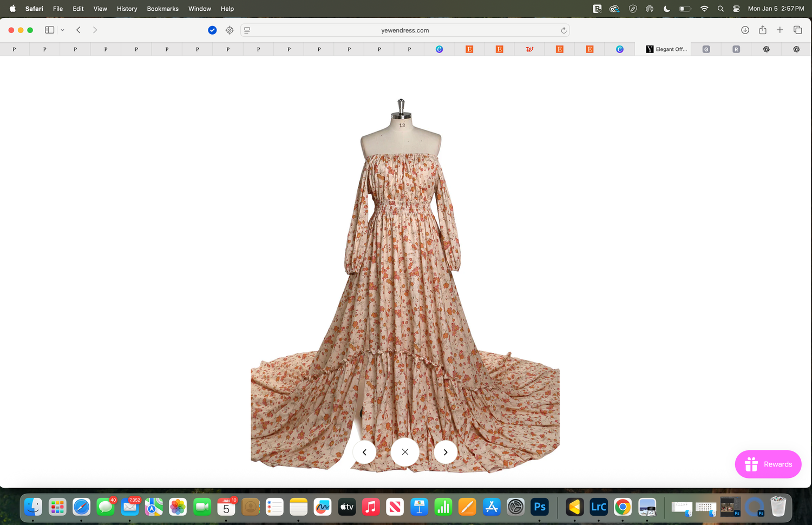Open the Share menu in Safari
This screenshot has width=812, height=525.
tap(762, 30)
